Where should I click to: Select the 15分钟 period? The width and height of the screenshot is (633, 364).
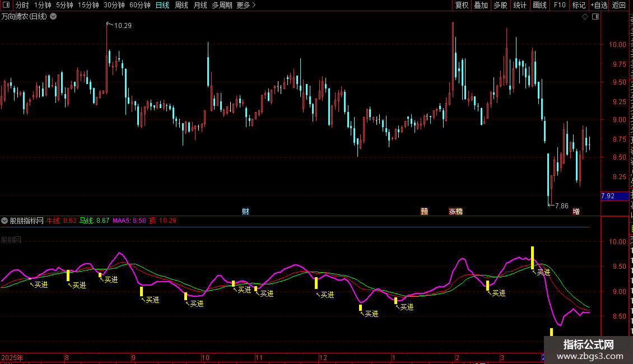click(89, 5)
